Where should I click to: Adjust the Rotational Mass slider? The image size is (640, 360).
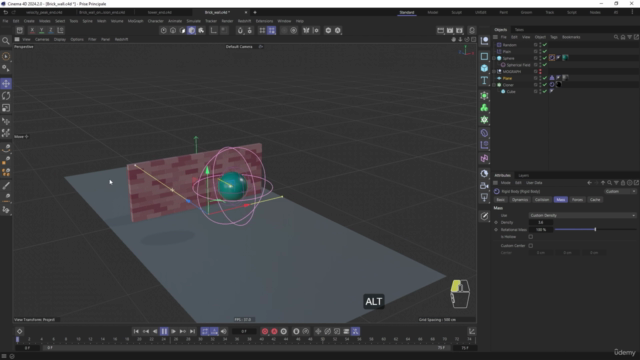point(595,229)
